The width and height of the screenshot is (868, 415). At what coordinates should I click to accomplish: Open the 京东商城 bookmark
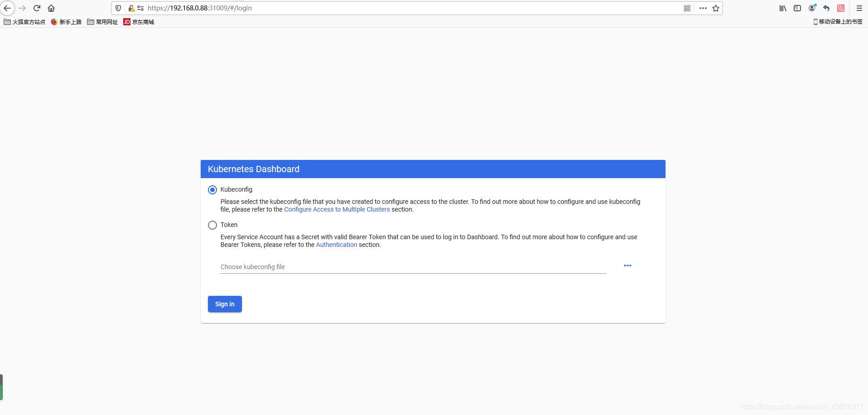tap(139, 22)
